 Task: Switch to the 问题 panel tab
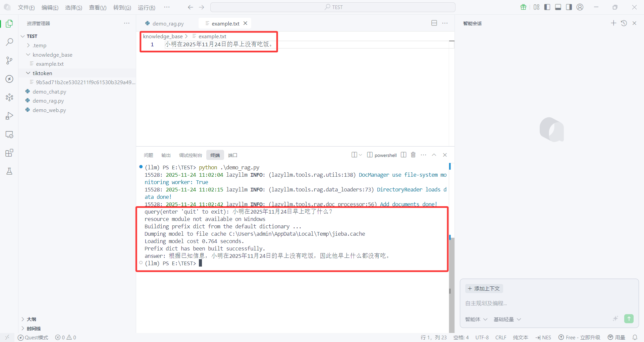(x=148, y=155)
